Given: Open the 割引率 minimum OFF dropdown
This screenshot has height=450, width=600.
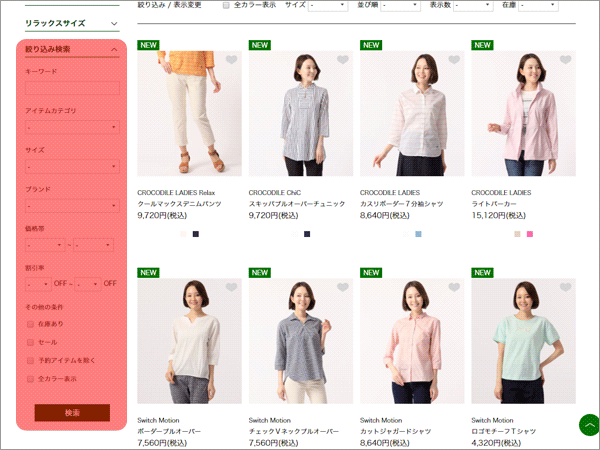Looking at the screenshot, I should click(x=38, y=284).
